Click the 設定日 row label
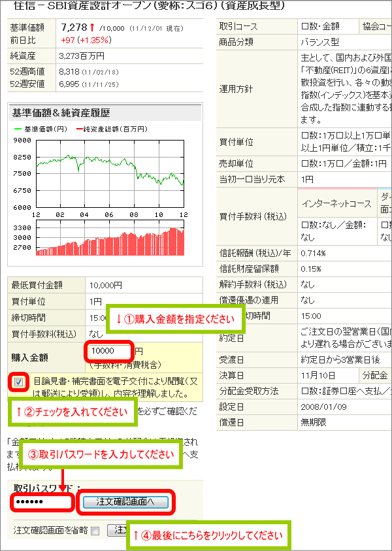The height and width of the screenshot is (551, 392). point(231,407)
